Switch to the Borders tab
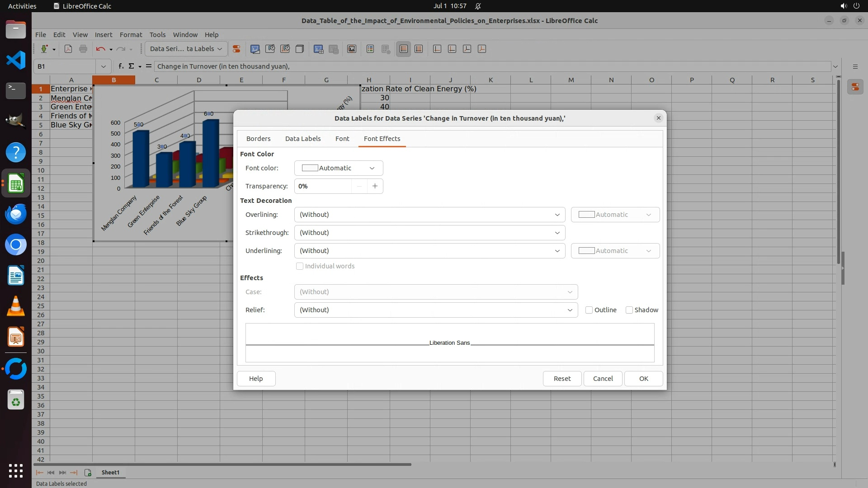Screen dimensions: 868x488 point(258,139)
